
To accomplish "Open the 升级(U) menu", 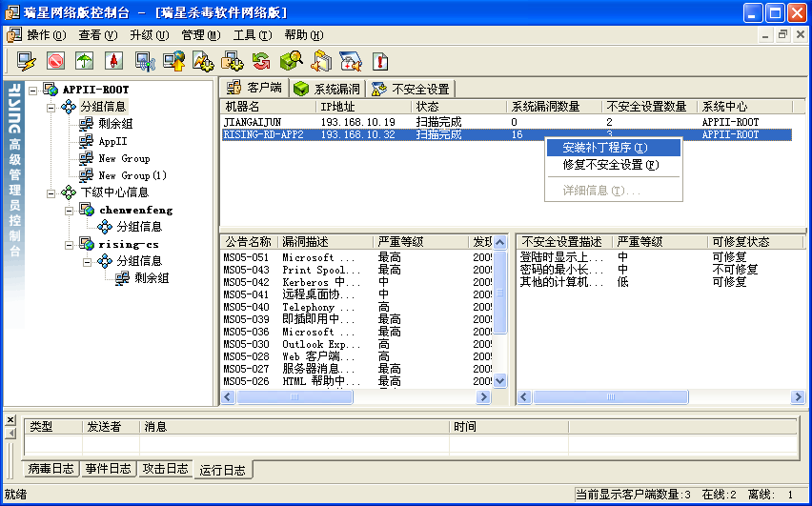I will tap(150, 35).
